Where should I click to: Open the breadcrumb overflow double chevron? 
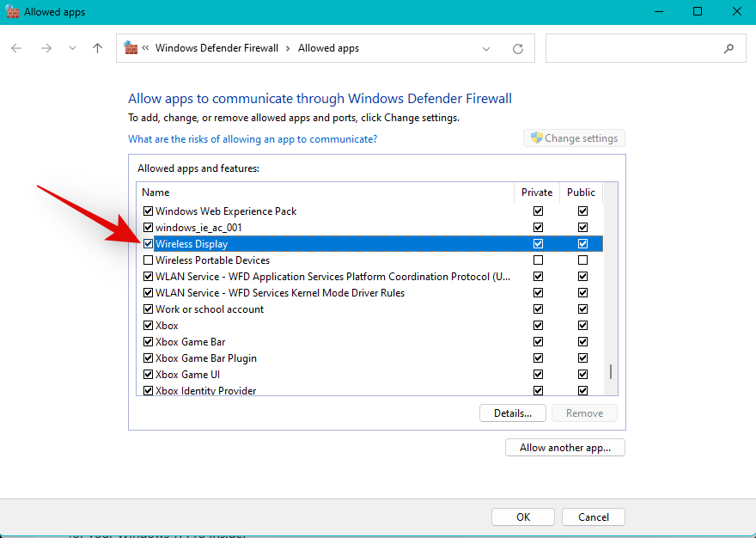click(x=145, y=48)
